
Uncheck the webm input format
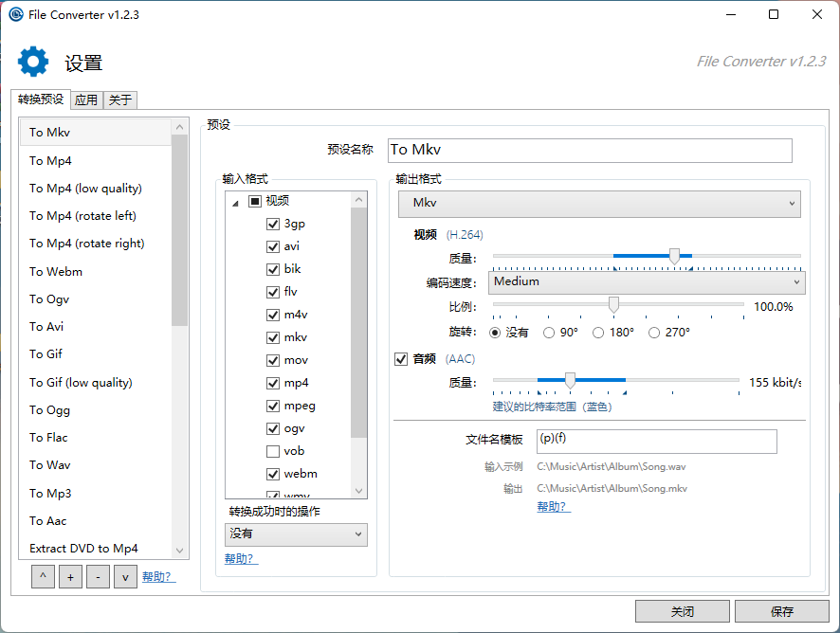coord(273,474)
